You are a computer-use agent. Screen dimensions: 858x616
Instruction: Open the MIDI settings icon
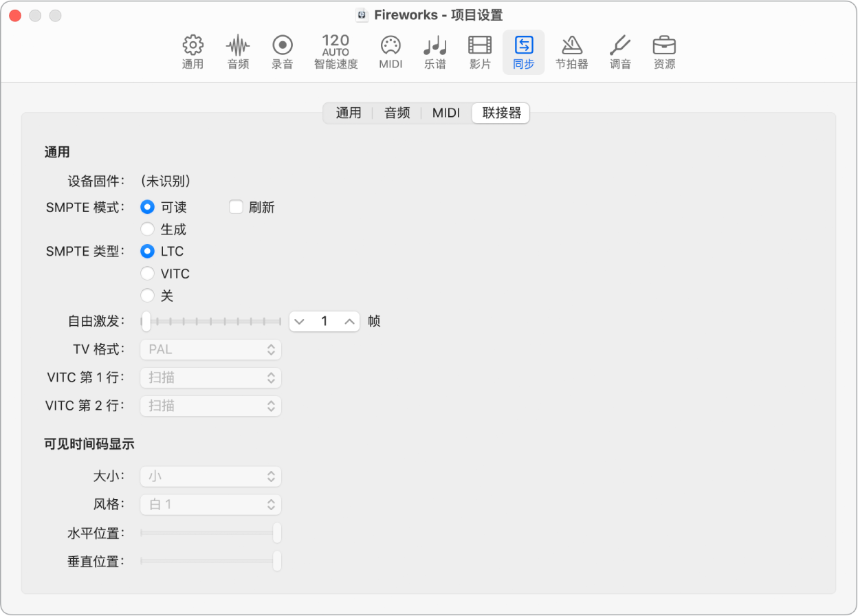coord(390,52)
